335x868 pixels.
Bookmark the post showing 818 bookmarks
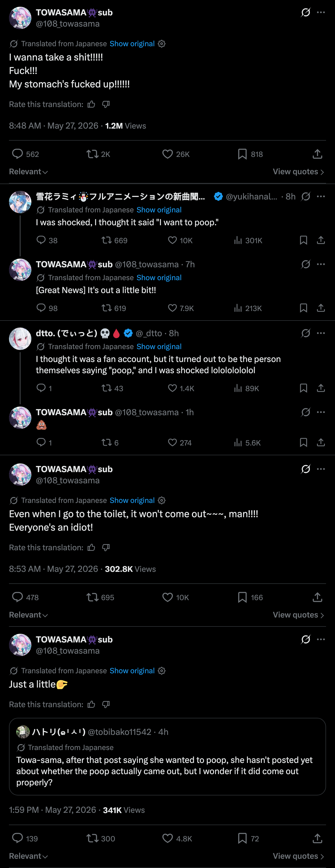(242, 154)
